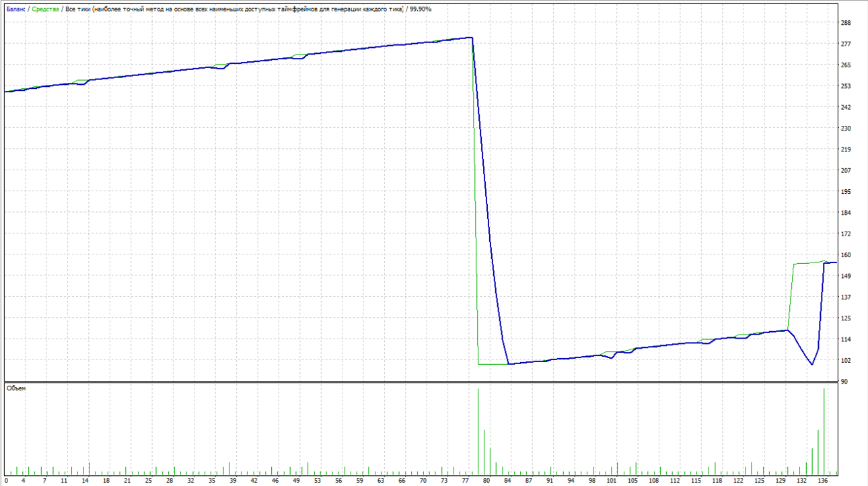The width and height of the screenshot is (868, 486).
Task: Click the 137 value on the vertical axis
Action: coord(846,297)
